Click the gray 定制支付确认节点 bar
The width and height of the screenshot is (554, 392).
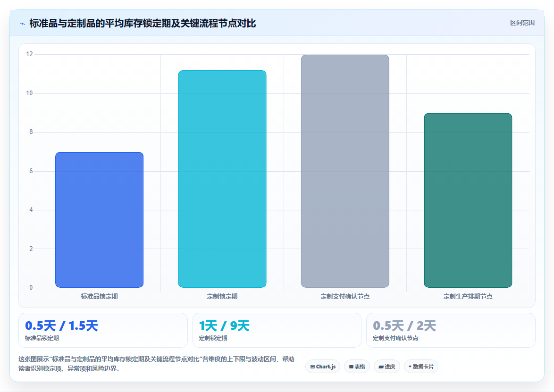point(345,171)
